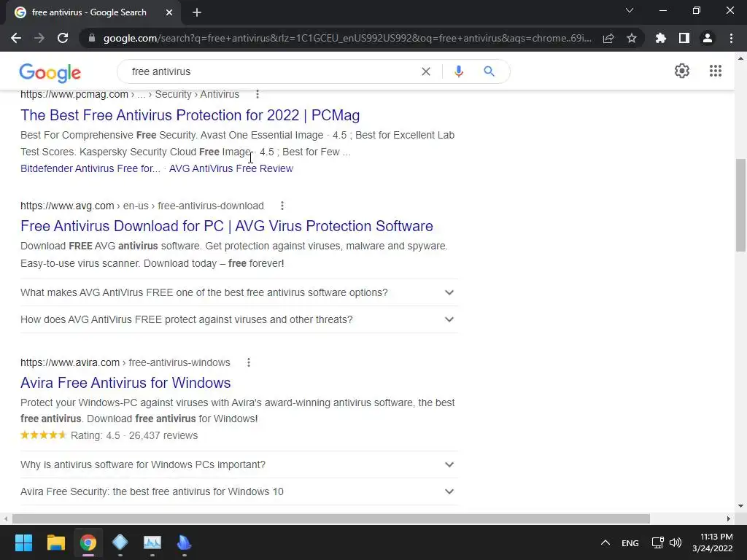The image size is (747, 560).
Task: Expand 'Why is antivirus software for Windows' question
Action: pos(239,464)
